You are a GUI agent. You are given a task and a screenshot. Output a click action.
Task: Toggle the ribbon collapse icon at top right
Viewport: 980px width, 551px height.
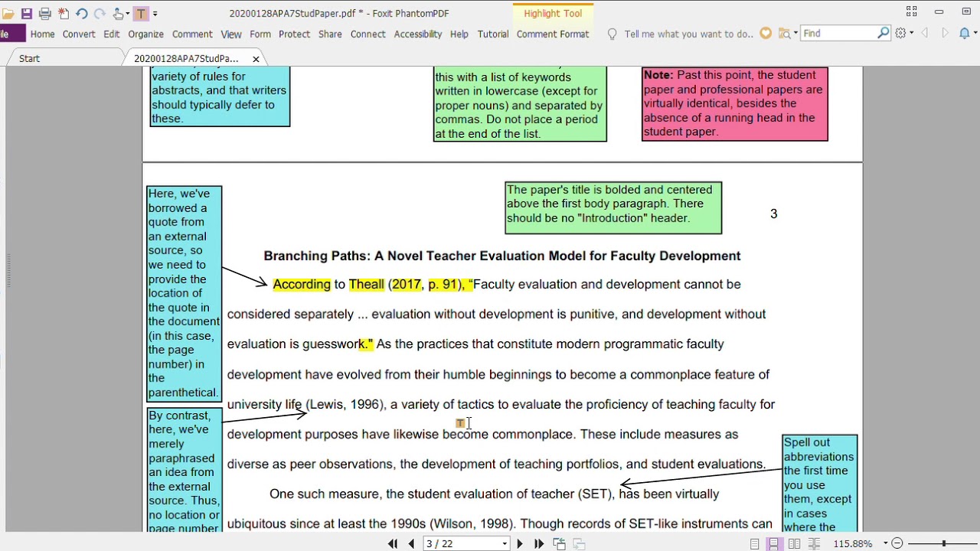tap(911, 11)
